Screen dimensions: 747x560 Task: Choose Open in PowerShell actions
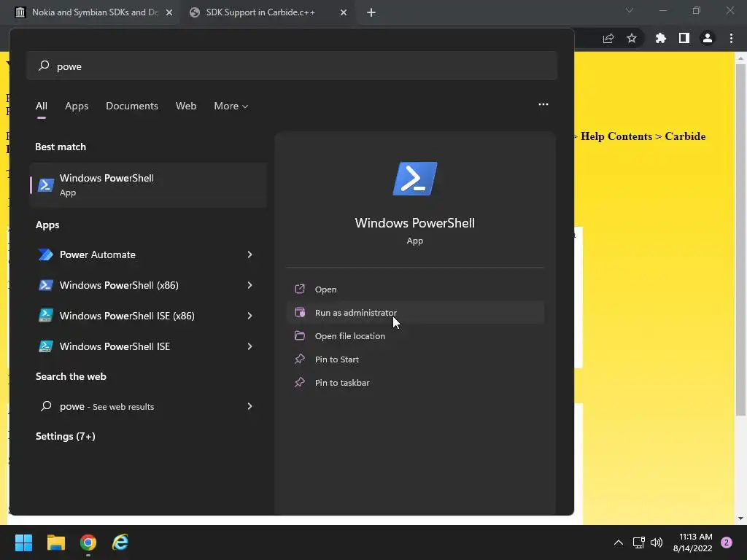(x=414, y=289)
